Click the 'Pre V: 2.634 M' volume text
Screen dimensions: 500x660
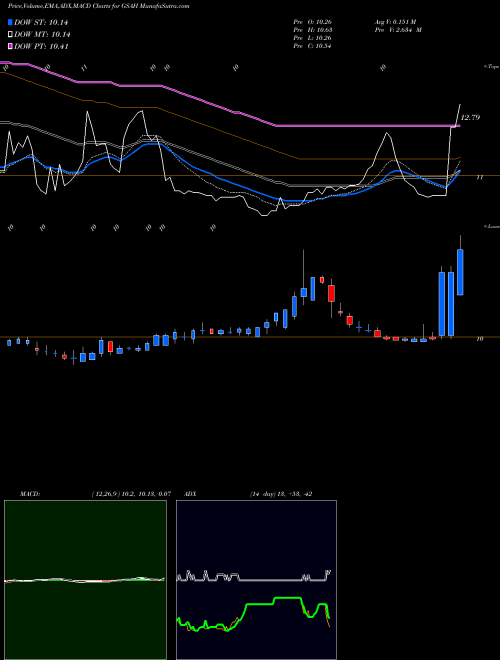click(x=398, y=30)
